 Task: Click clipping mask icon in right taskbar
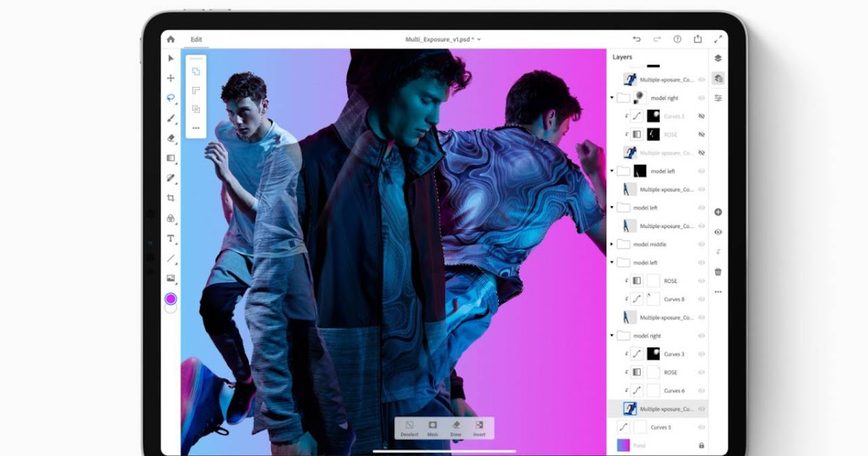(x=718, y=252)
